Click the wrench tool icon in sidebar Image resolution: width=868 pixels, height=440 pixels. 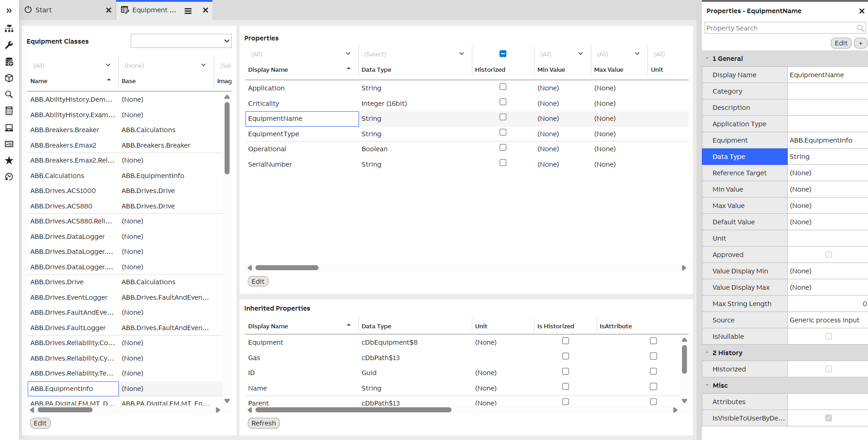pyautogui.click(x=9, y=45)
